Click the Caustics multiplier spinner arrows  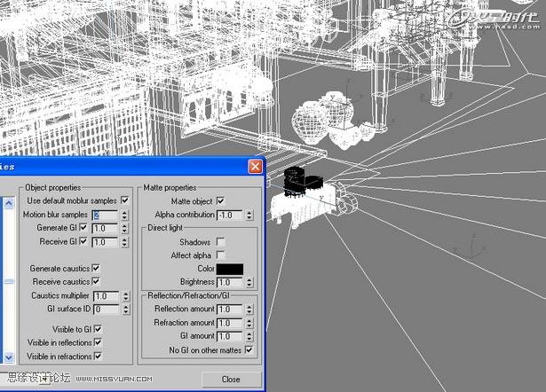[126, 296]
